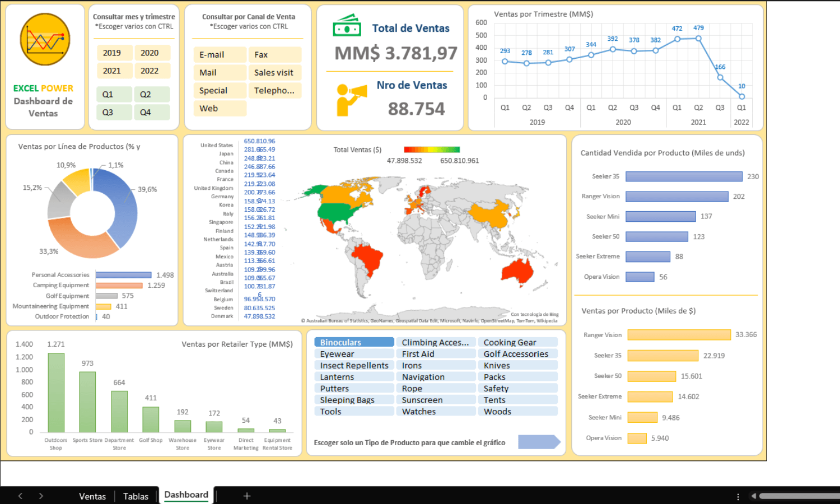Toggle the E-mail sales channel filter
Screen dimensions: 840x504
(220, 54)
